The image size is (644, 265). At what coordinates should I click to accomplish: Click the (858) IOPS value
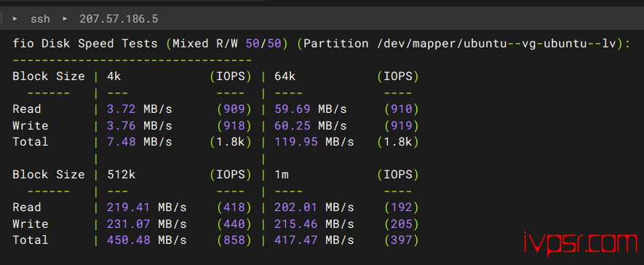point(234,240)
